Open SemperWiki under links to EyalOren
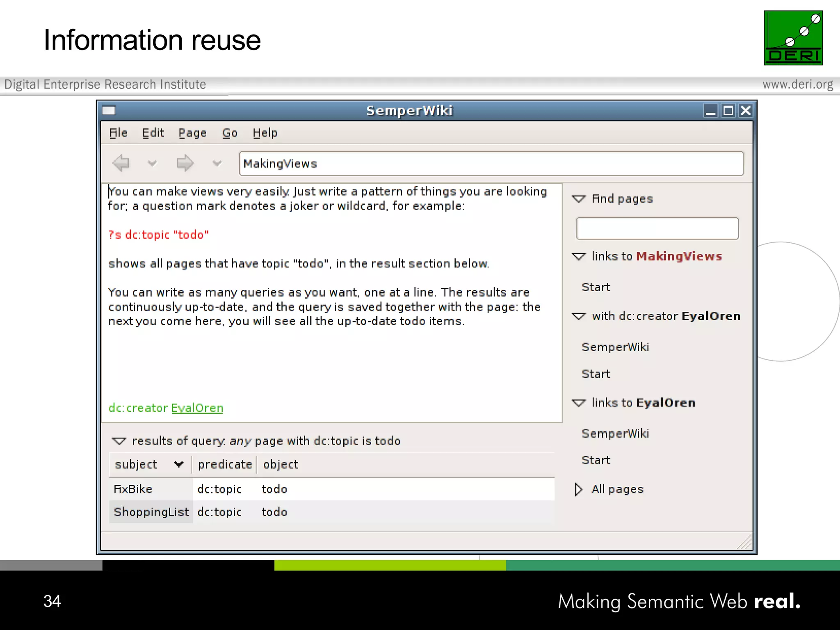The width and height of the screenshot is (840, 630). click(x=615, y=434)
